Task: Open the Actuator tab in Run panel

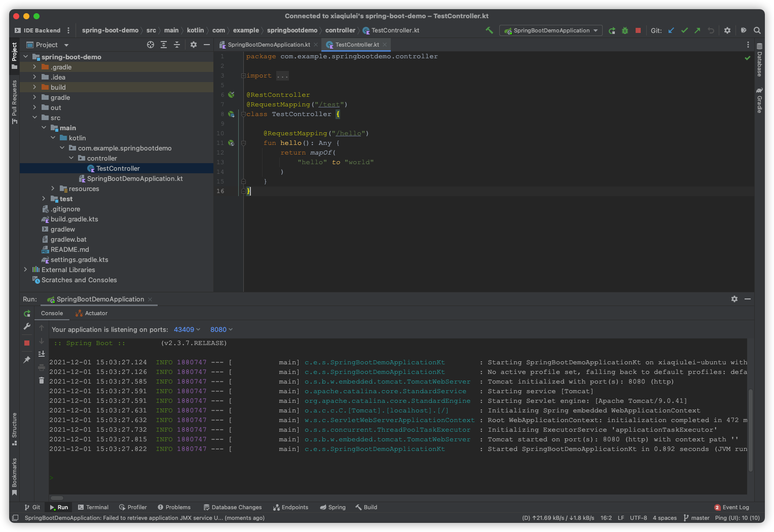Action: 92,313
